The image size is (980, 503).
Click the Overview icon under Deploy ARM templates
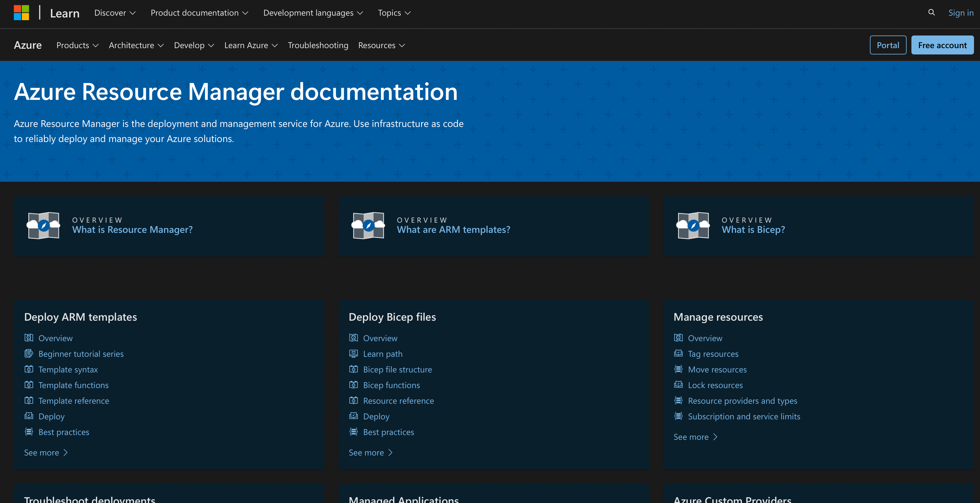pos(29,338)
